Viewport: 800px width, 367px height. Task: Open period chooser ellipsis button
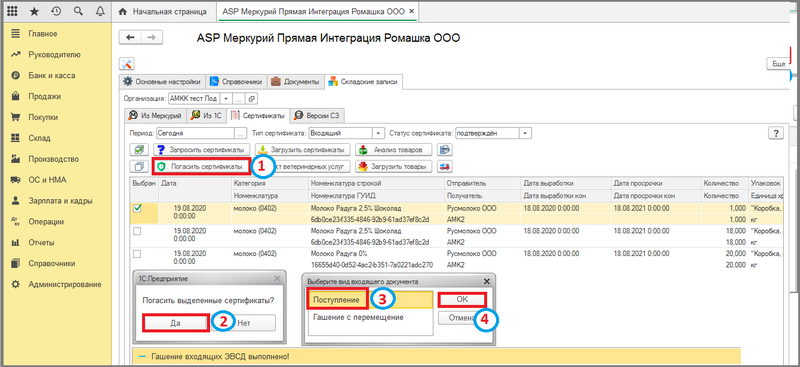tap(241, 133)
